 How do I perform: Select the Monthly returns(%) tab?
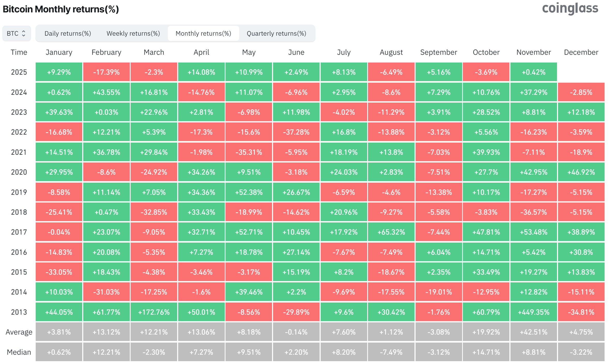coord(204,33)
